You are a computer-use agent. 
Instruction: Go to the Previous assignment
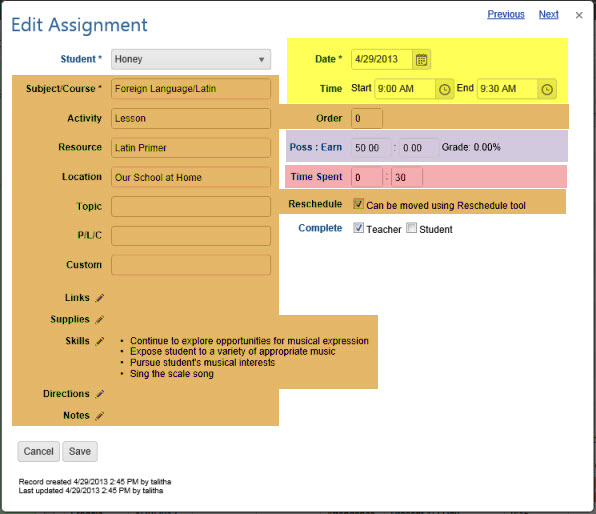pos(506,14)
